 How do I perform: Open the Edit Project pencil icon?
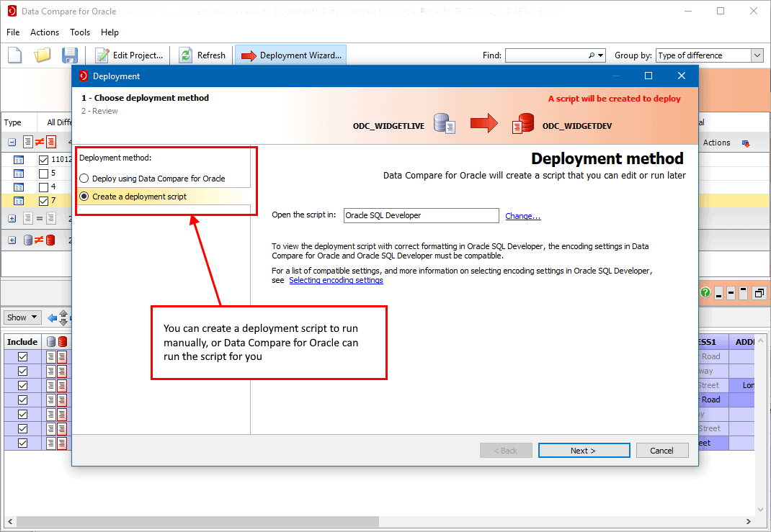click(102, 55)
